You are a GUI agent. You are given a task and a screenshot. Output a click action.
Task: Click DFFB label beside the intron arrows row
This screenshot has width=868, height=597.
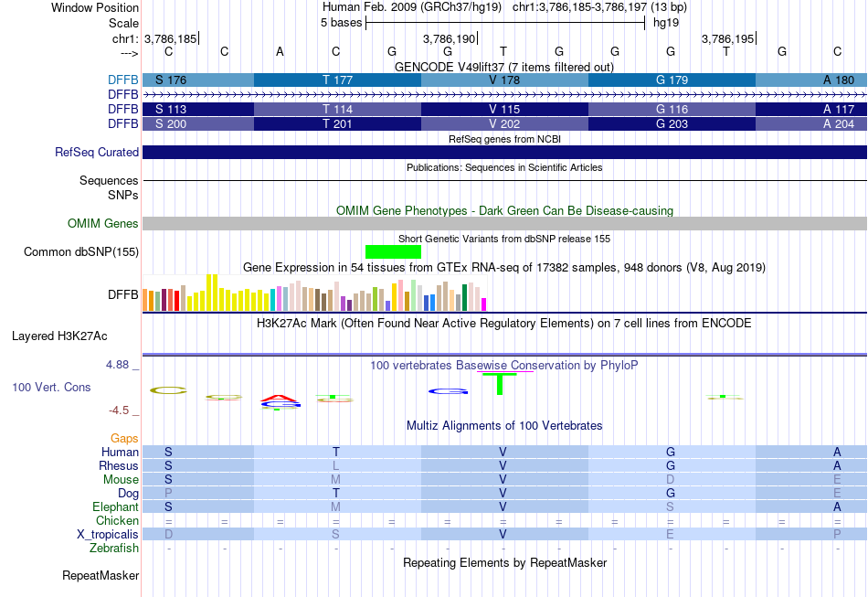pos(123,95)
